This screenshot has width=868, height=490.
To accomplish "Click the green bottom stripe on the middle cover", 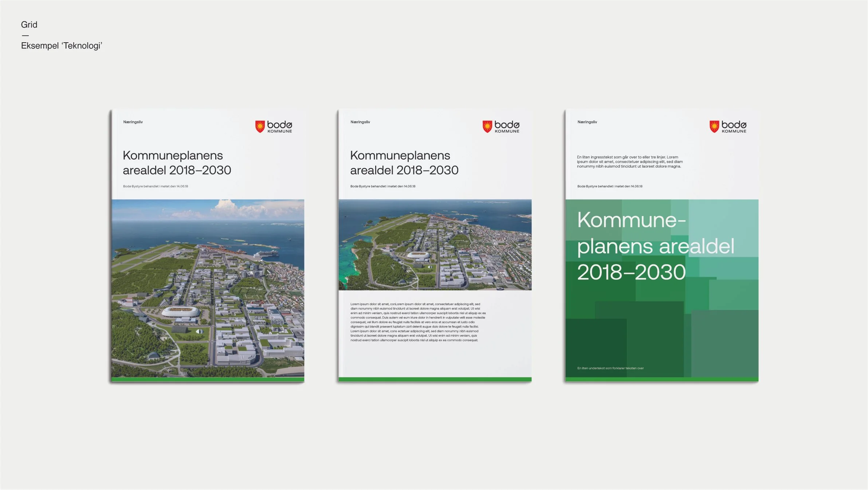I will pos(435,379).
